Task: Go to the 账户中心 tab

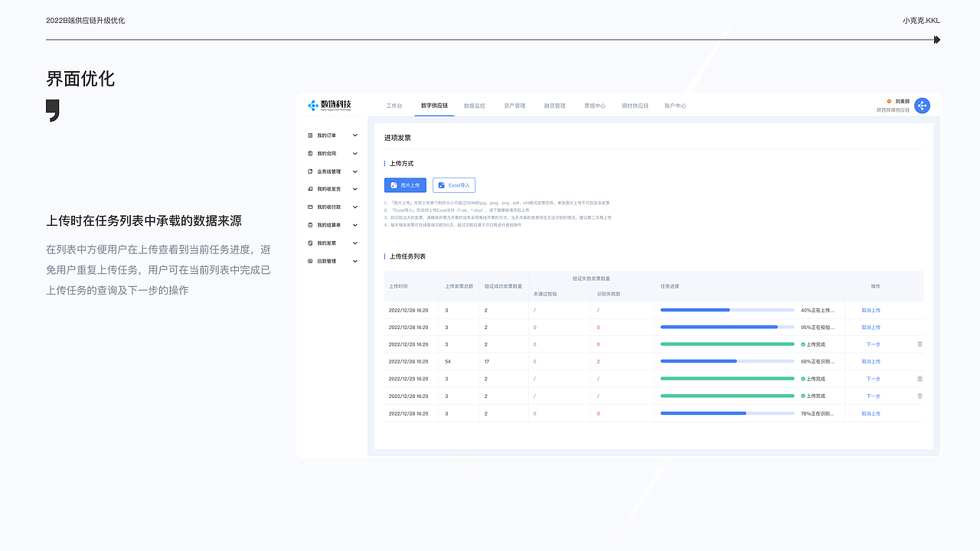Action: tap(675, 106)
